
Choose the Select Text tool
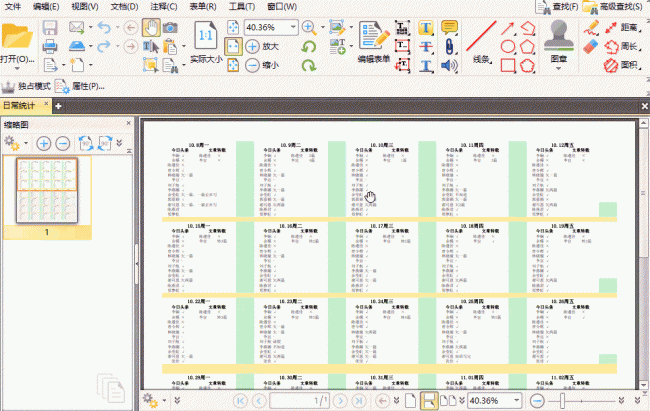150,46
